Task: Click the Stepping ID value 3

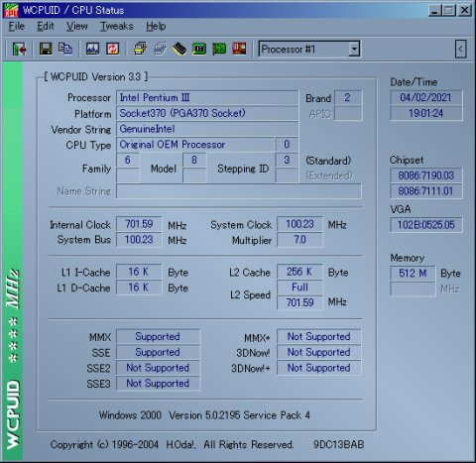Action: pos(287,160)
